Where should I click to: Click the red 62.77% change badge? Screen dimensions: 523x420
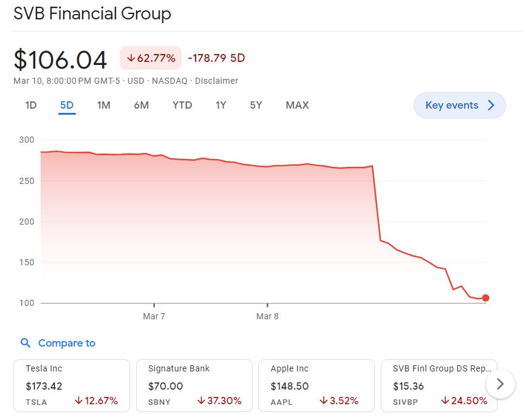pos(151,58)
